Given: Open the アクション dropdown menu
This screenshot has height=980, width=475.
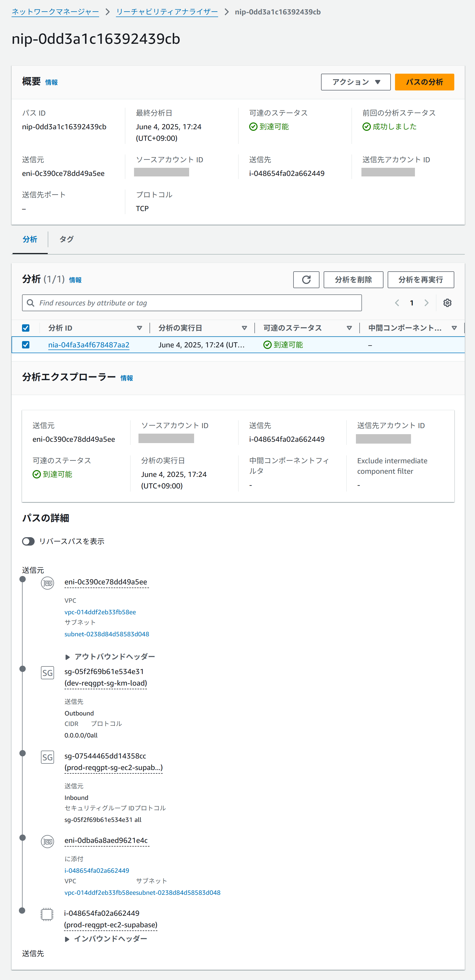Looking at the screenshot, I should [355, 82].
